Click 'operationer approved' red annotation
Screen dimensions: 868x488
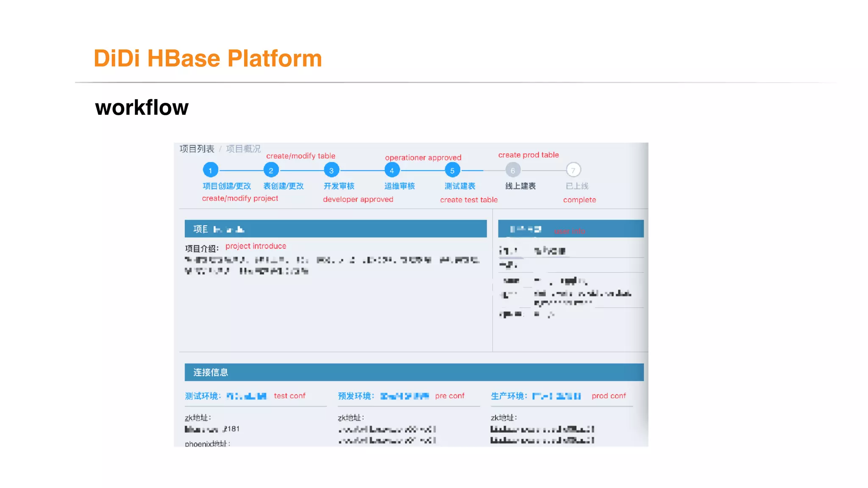tap(423, 158)
